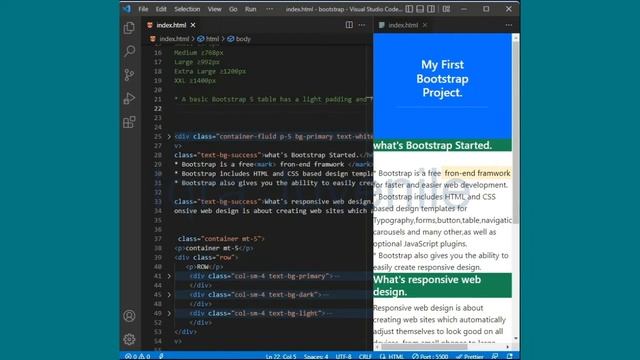Show the hidden menu bar items ellipsis

[x=269, y=9]
